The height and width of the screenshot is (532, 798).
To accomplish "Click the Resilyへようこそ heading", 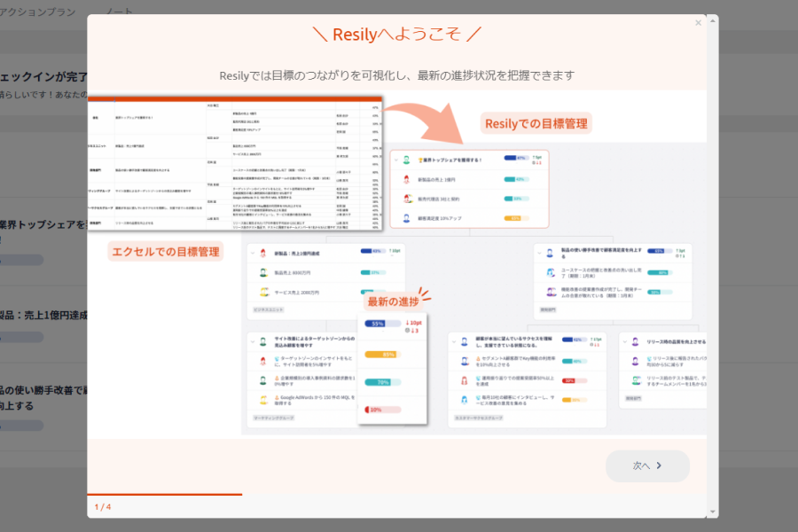I will 396,34.
